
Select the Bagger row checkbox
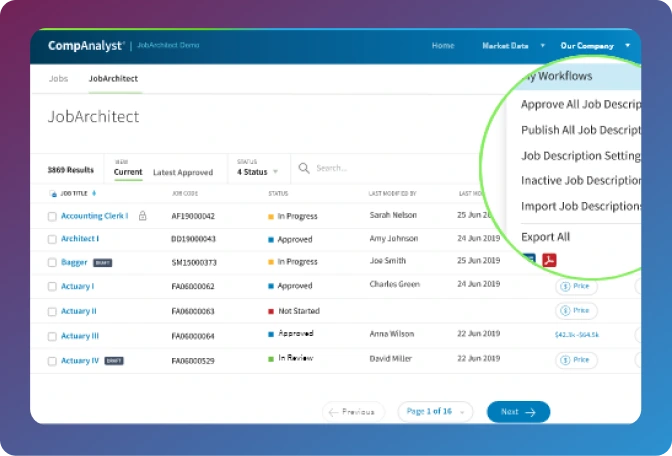(x=52, y=262)
